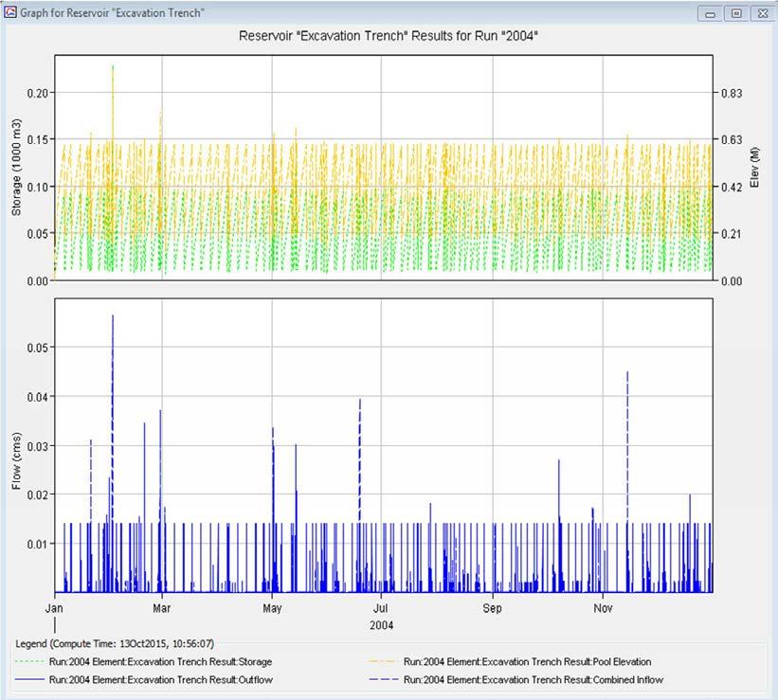Select the Result:Pool Elevation legend entry text
Viewport: 778px width, 700px height.
coord(527,662)
